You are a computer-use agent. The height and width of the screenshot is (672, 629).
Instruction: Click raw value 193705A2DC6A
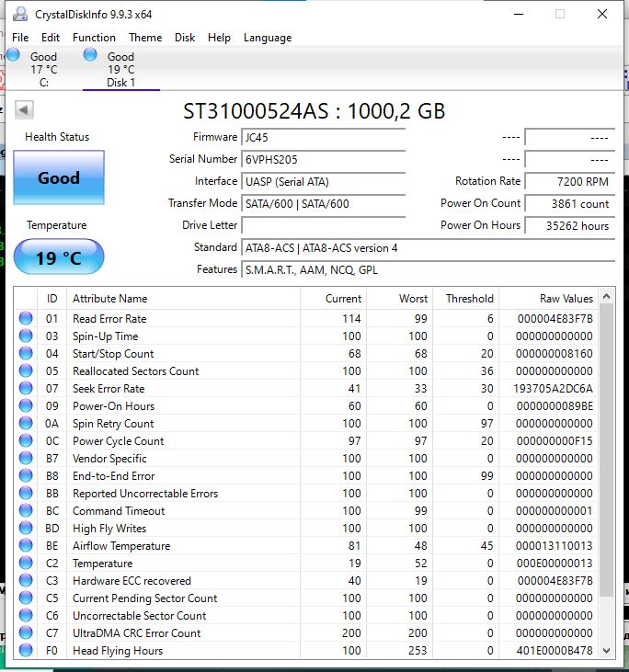point(553,389)
